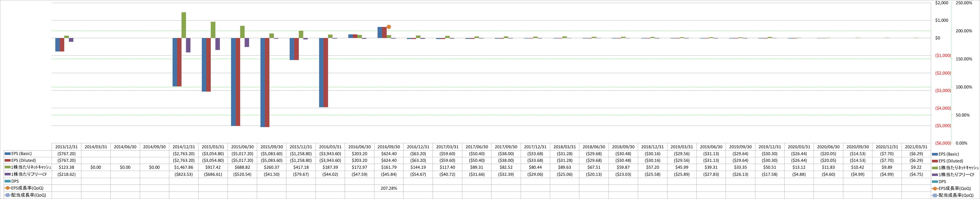The width and height of the screenshot is (980, 199).
Task: Click the $1,467.86 net cash cell
Action: tap(184, 167)
